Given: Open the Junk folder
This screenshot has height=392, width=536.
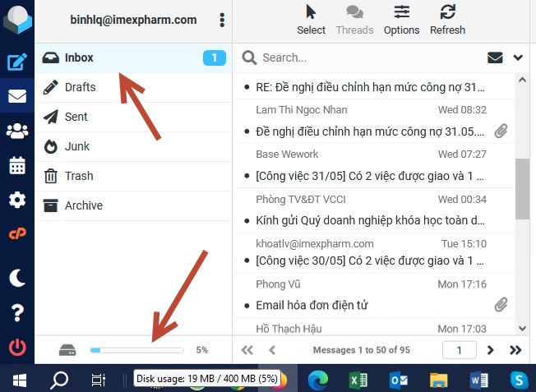Looking at the screenshot, I should (133, 146).
